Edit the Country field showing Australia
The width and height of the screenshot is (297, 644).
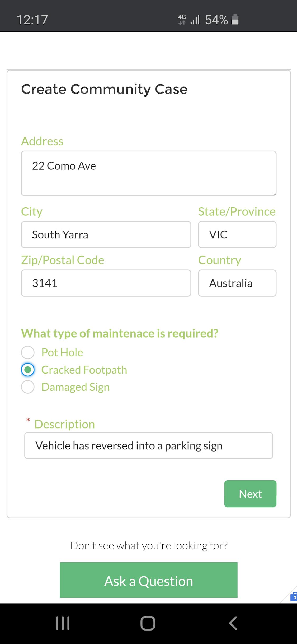pos(237,283)
